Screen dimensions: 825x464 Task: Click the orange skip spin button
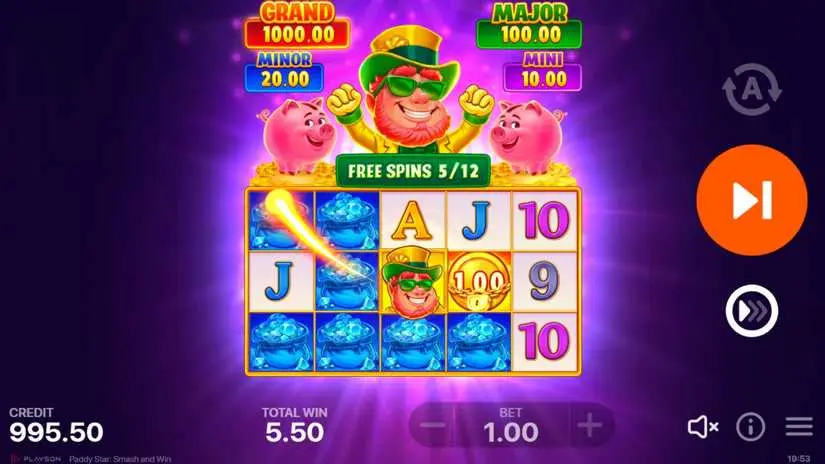click(752, 200)
